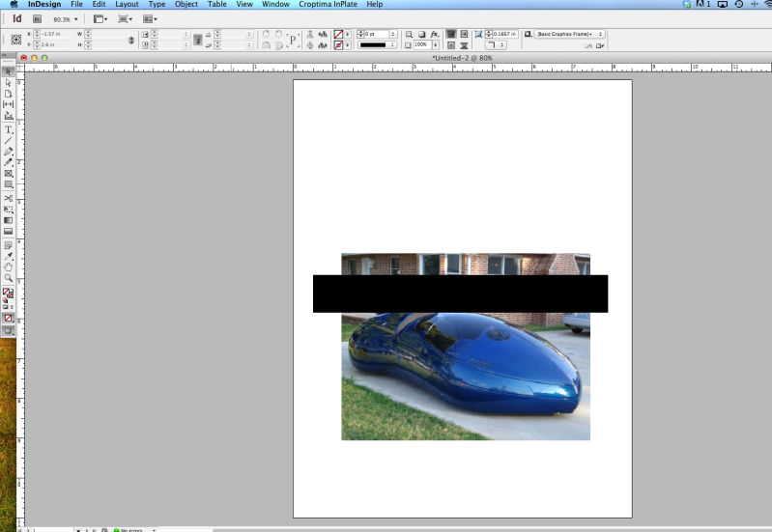This screenshot has width=772, height=532.
Task: Select the Pen tool
Action: click(x=8, y=152)
